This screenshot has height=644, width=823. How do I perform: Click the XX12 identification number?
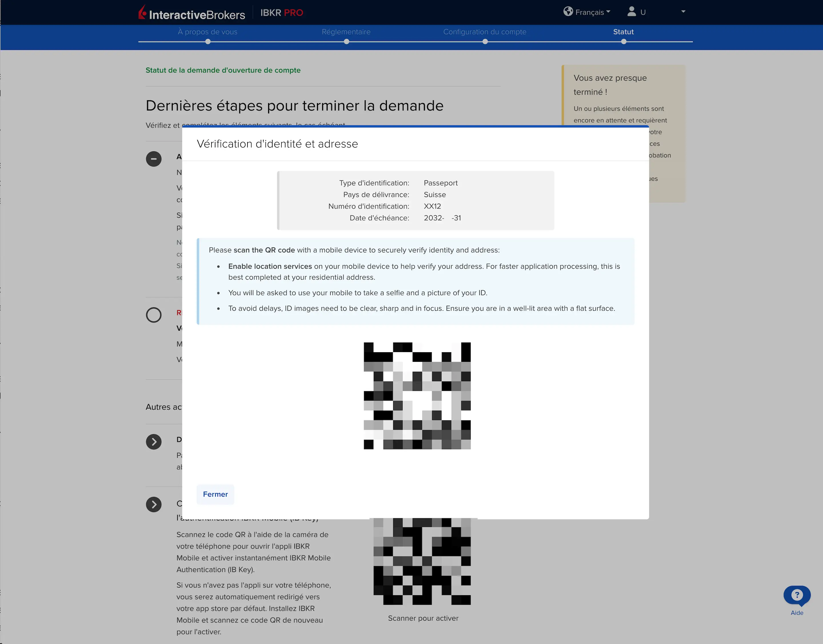432,206
